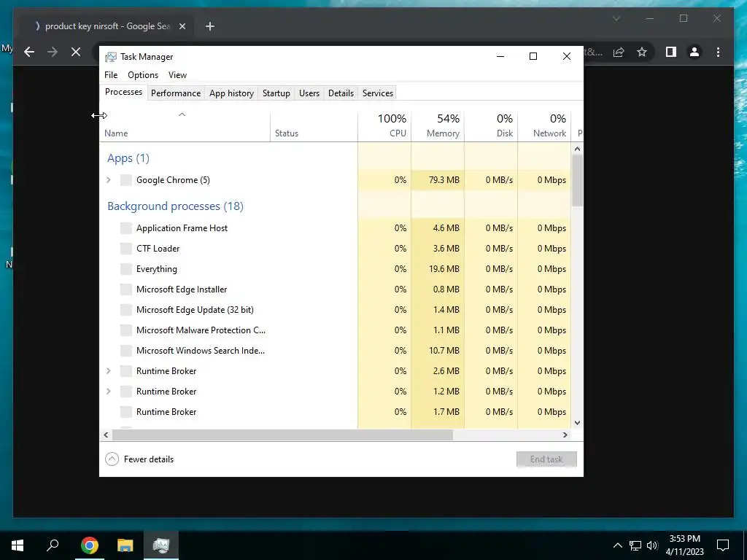Screen dimensions: 747x560
Task: Switch to the Details tab
Action: pyautogui.click(x=341, y=93)
